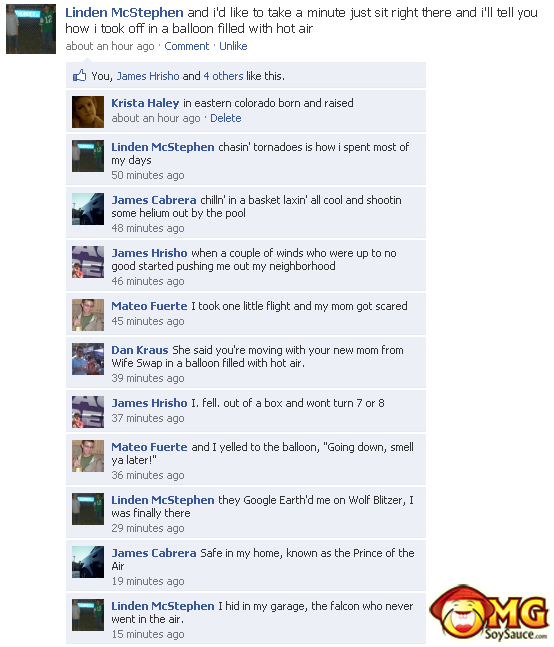
Task: Delete Krista Haley's comment
Action: 226,118
